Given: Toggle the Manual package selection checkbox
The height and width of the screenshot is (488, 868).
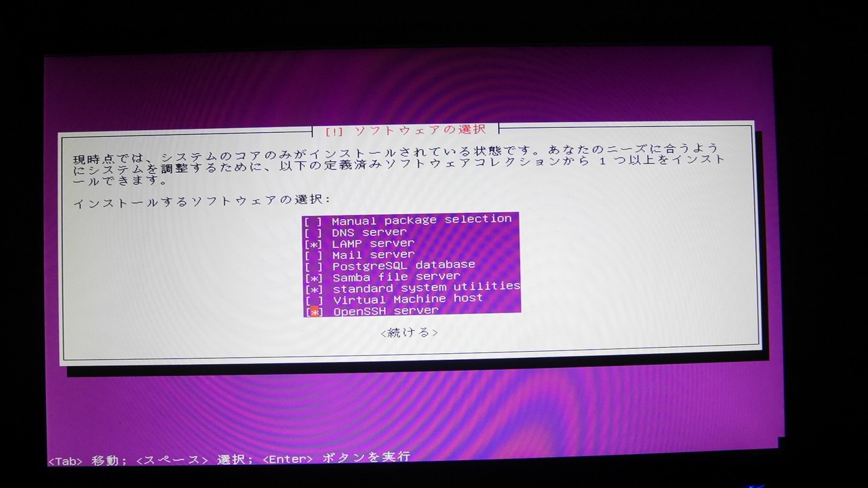Looking at the screenshot, I should pos(313,221).
